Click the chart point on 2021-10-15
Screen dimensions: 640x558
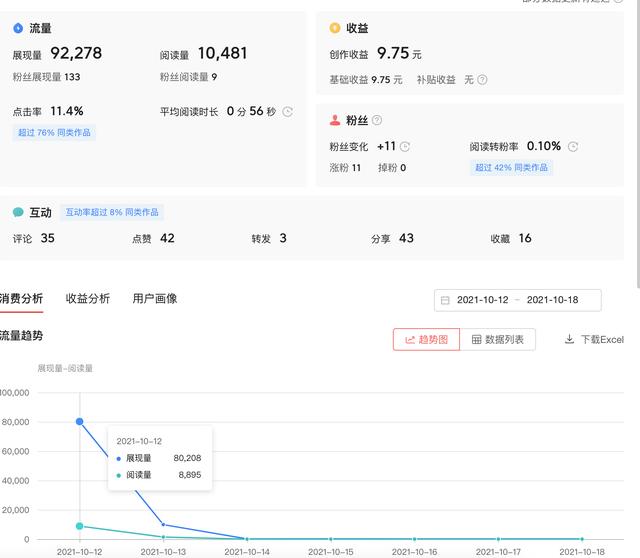(x=331, y=539)
